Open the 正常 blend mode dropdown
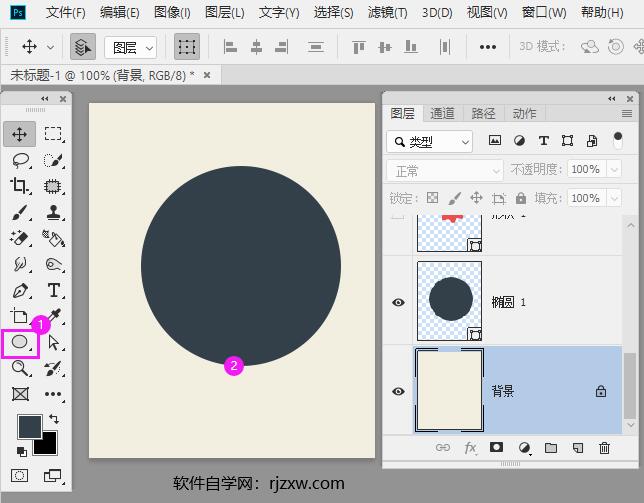644x503 pixels. tap(445, 170)
